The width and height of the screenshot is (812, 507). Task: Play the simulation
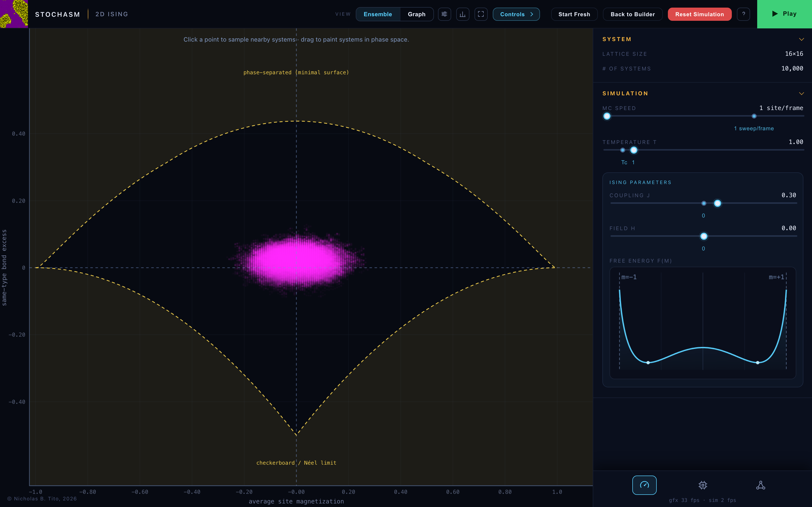tap(785, 14)
